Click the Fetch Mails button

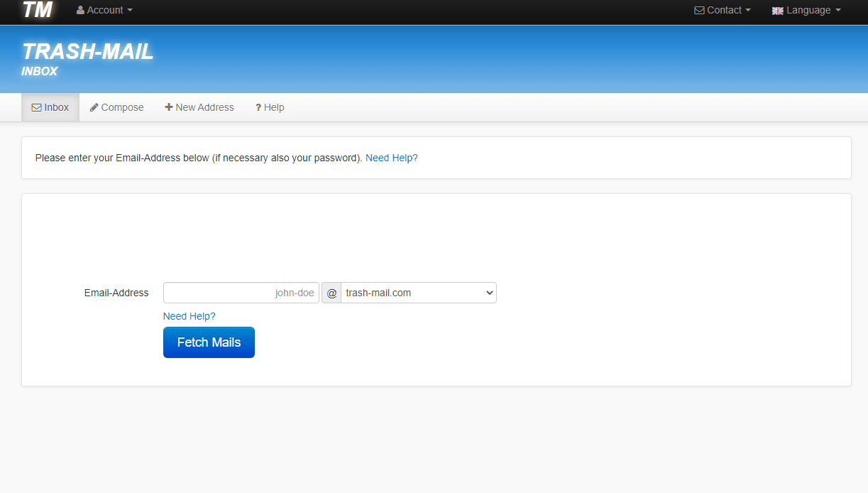pos(209,342)
